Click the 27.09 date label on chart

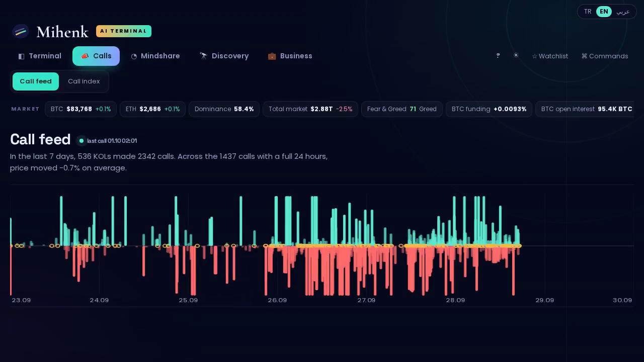pos(366,300)
